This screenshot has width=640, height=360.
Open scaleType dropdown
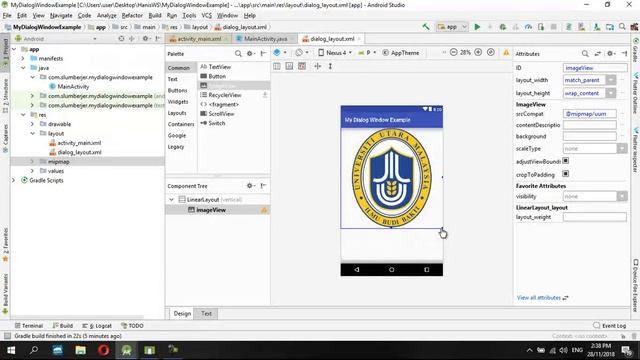coord(622,149)
